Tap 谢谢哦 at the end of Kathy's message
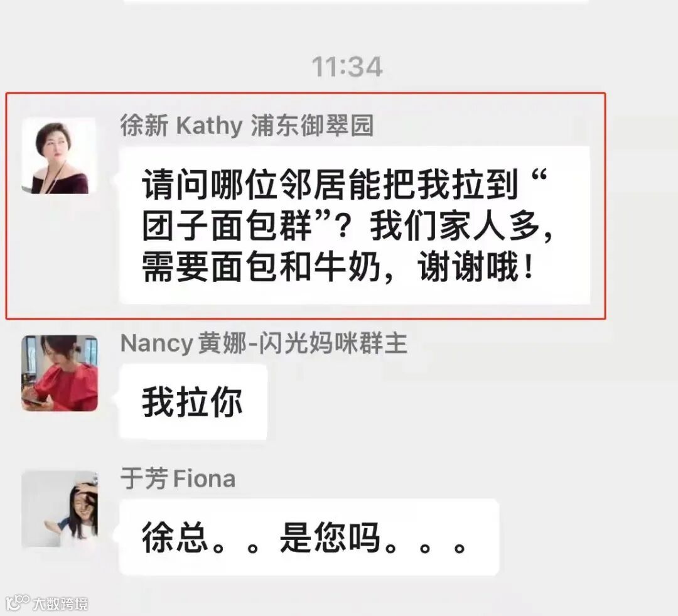The image size is (678, 616). pos(468,267)
